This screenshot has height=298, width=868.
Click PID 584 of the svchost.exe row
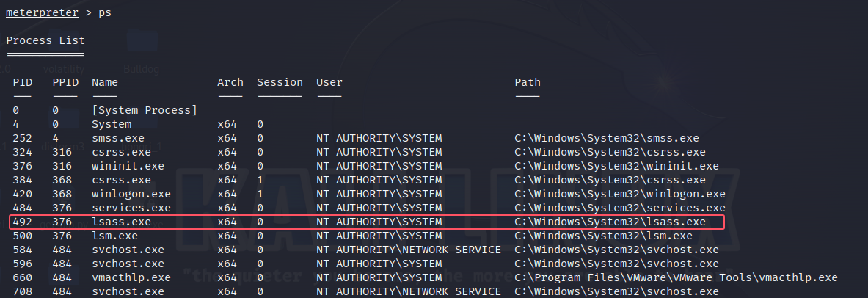[x=23, y=250]
